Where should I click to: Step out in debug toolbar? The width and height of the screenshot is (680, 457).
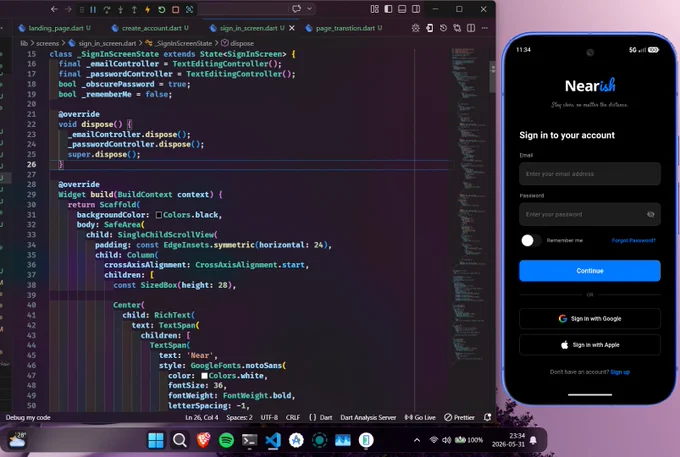click(134, 10)
